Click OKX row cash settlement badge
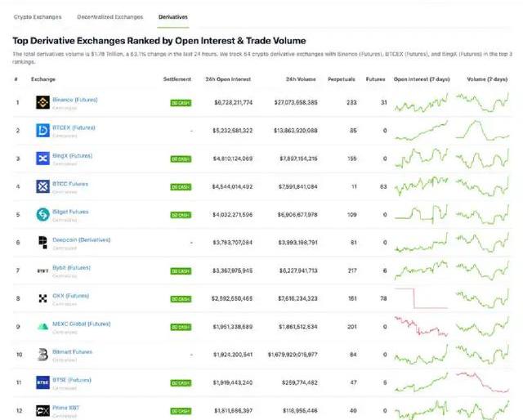The width and height of the screenshot is (523, 420). [x=181, y=299]
